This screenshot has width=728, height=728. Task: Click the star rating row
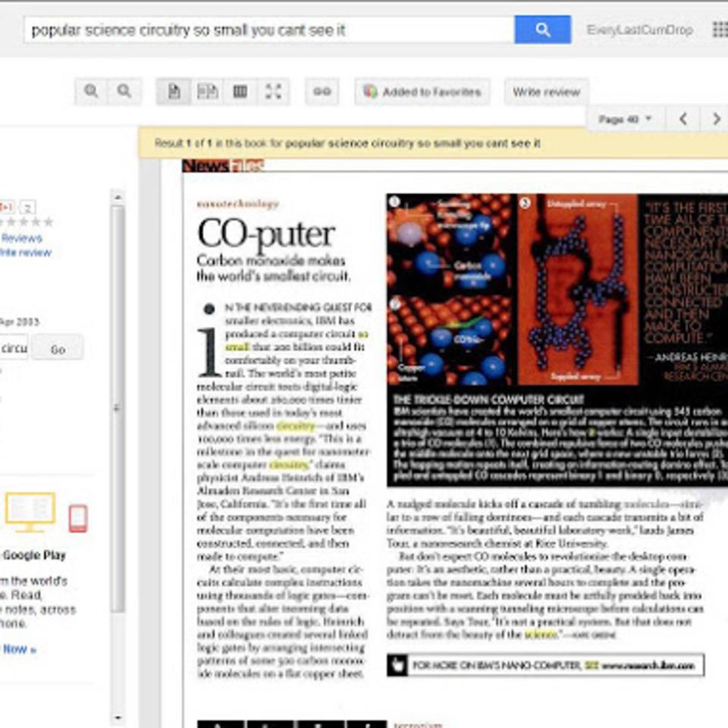point(28,222)
